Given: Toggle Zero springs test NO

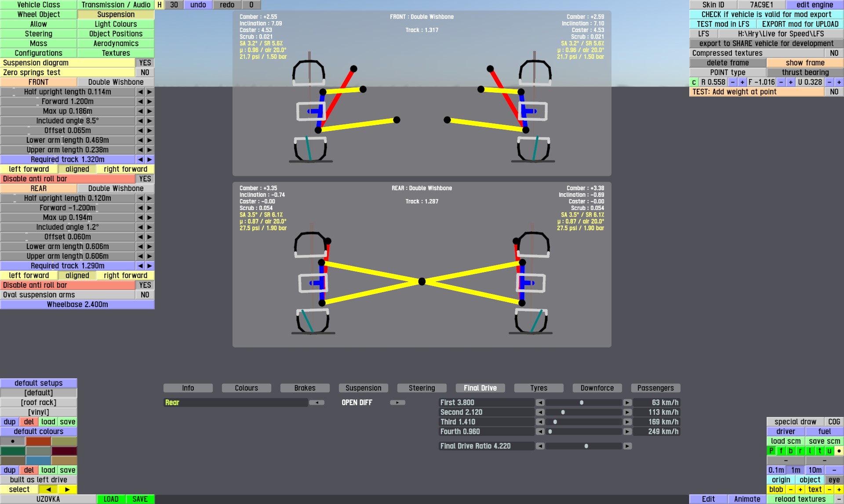Looking at the screenshot, I should (145, 73).
